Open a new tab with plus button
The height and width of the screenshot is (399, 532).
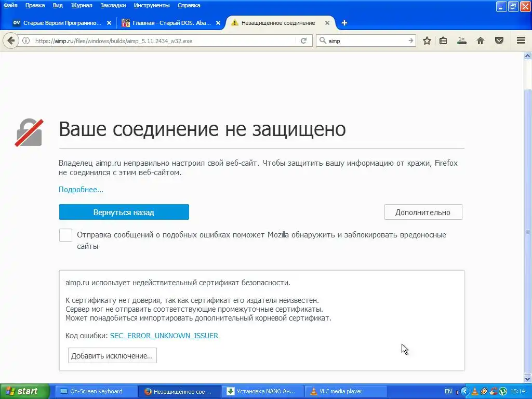pos(344,23)
